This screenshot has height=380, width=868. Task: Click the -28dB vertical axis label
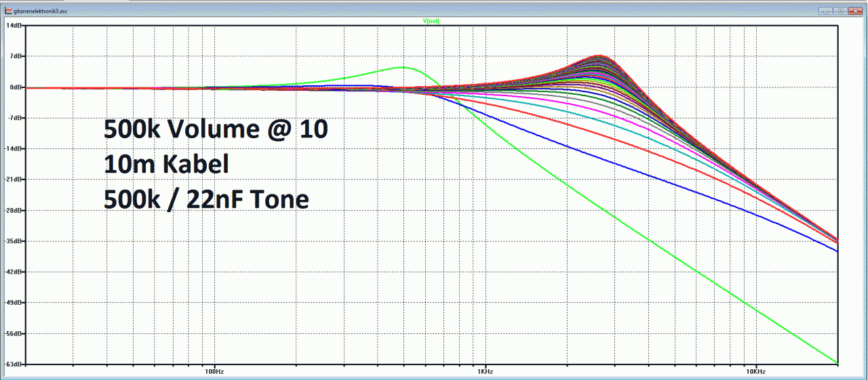point(13,210)
